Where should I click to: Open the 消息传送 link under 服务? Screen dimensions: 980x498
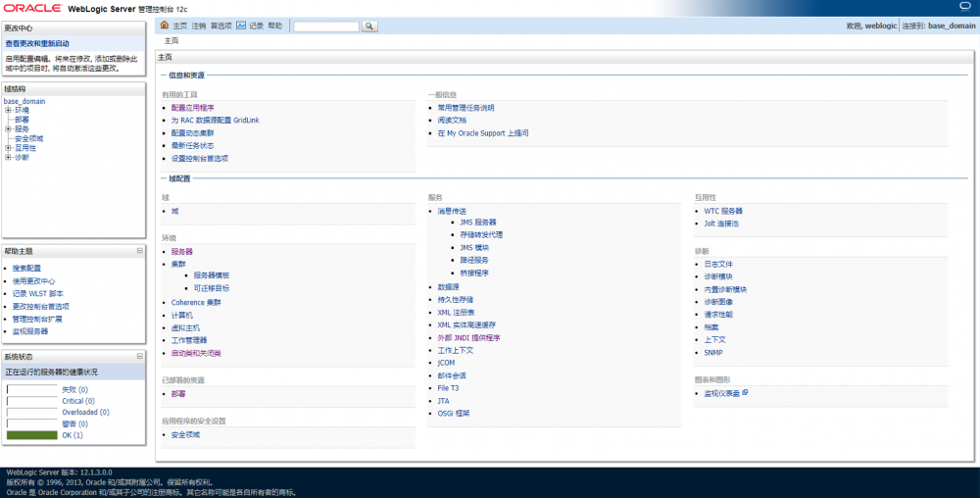click(x=452, y=211)
